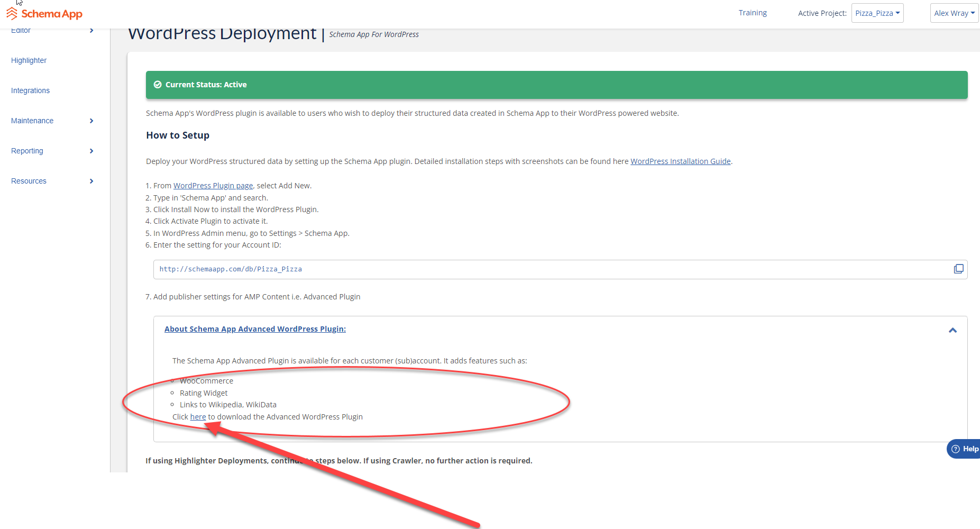This screenshot has width=980, height=529.
Task: Select the Reporting menu label
Action: (27, 151)
